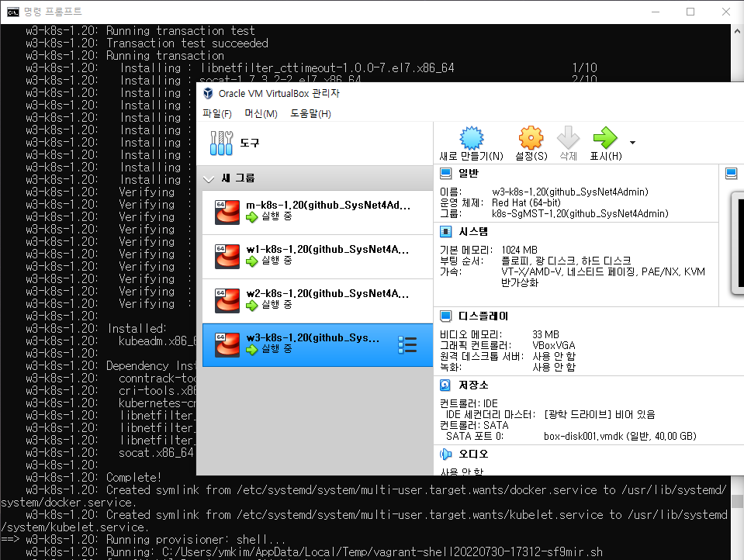
Task: Open Settings (설정) gear icon
Action: pyautogui.click(x=531, y=138)
